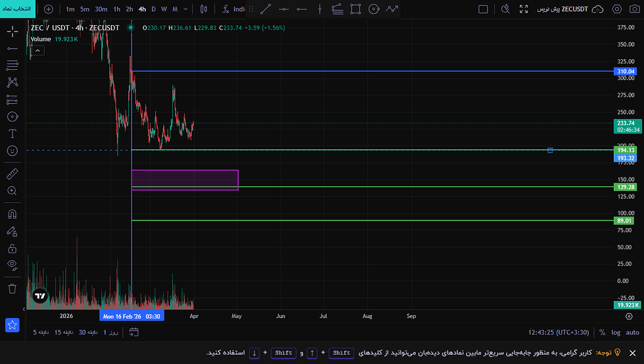Open the Gann and Fibonacci tools group

(13, 65)
